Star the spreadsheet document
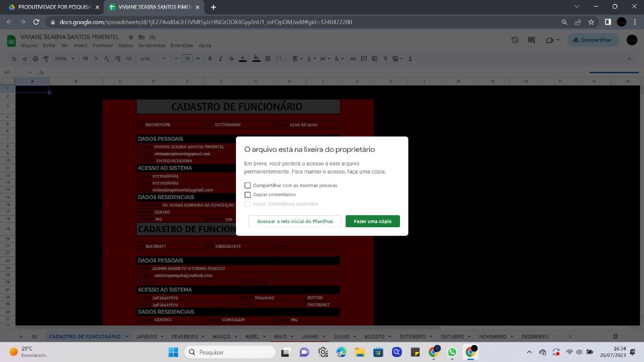This screenshot has height=362, width=644. [131, 37]
